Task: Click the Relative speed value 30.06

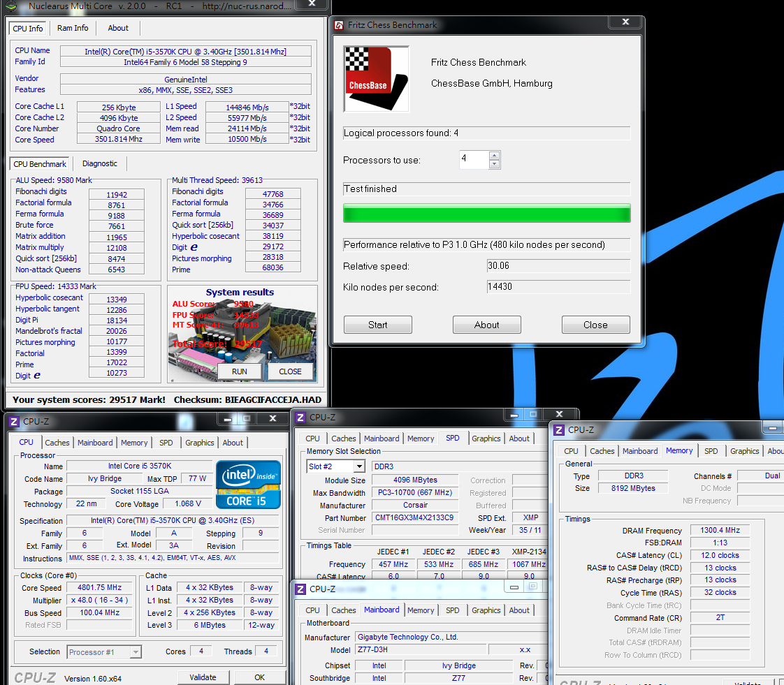Action: 558,266
